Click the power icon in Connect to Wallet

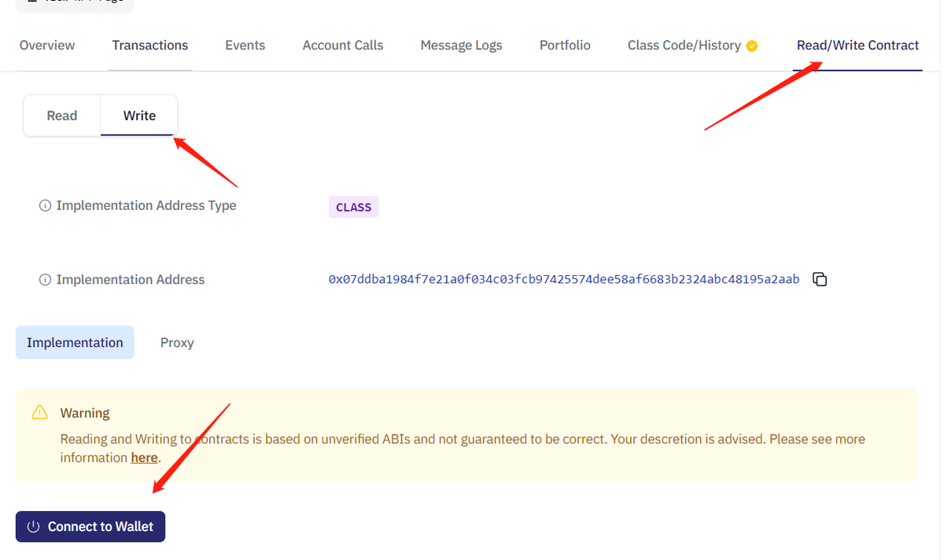[33, 527]
